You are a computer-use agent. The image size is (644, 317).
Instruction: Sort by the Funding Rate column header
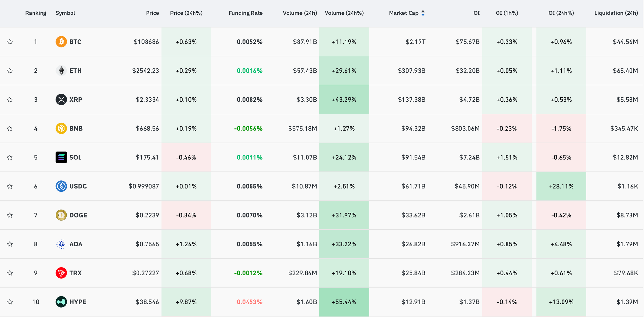coord(245,13)
